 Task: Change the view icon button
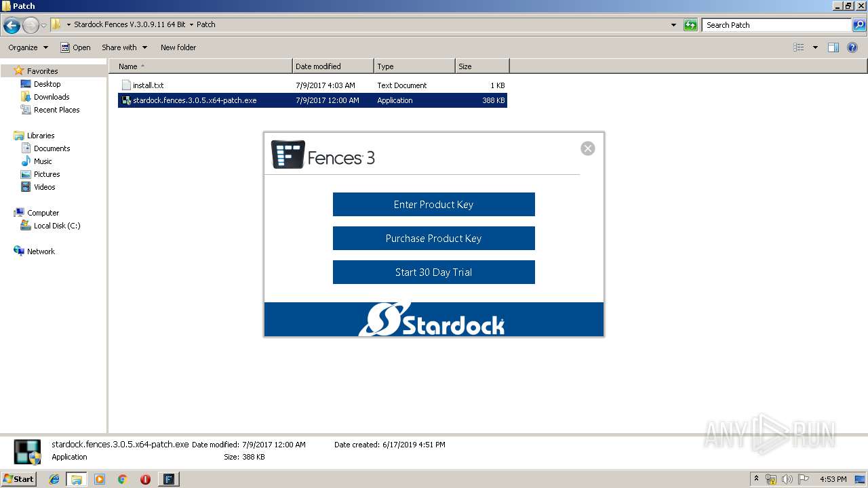click(x=799, y=47)
